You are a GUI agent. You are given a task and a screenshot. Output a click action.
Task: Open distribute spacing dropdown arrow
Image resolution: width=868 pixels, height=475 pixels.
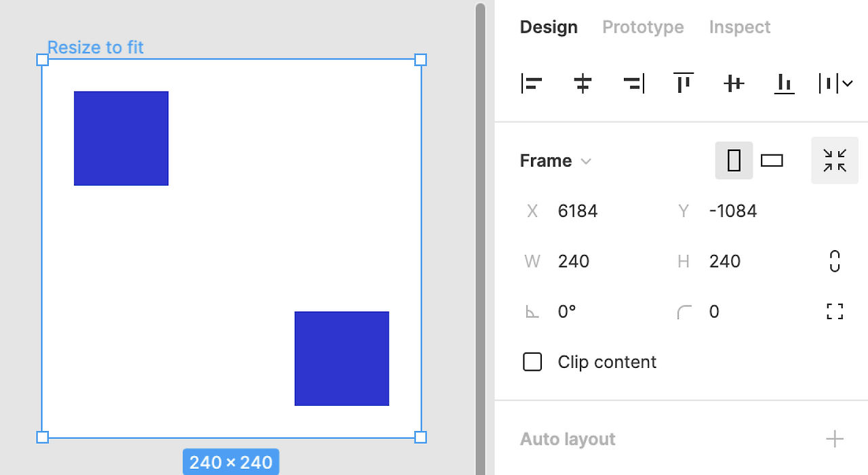(x=847, y=83)
